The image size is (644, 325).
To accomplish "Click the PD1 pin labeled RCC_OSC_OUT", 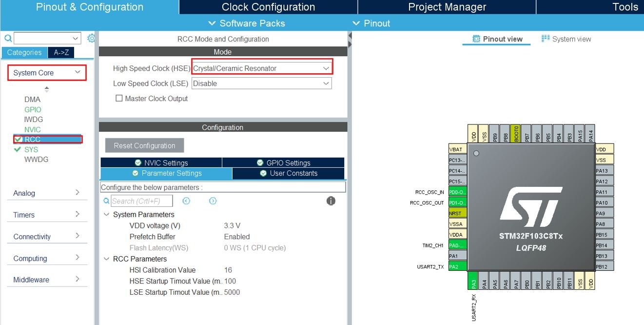I will [457, 203].
